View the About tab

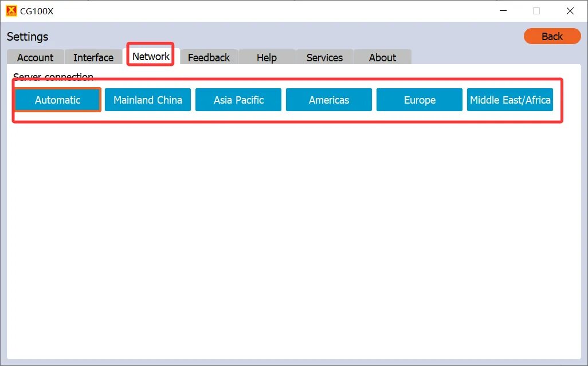(382, 57)
